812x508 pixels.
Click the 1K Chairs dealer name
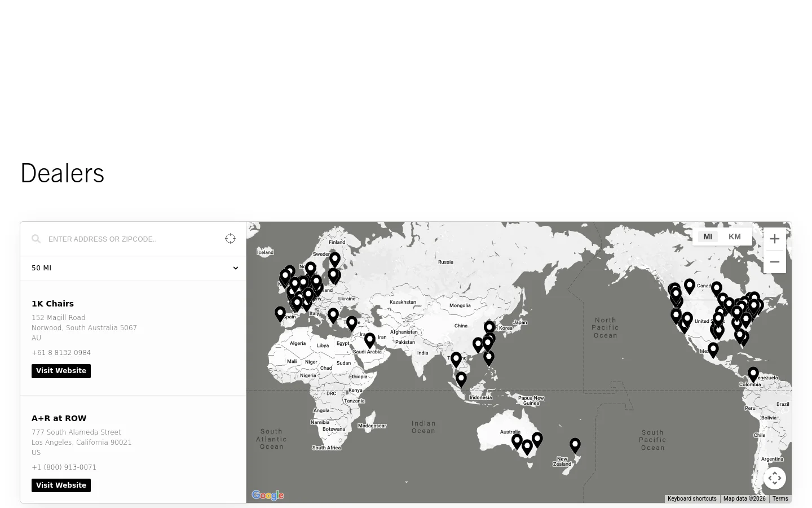tap(52, 304)
